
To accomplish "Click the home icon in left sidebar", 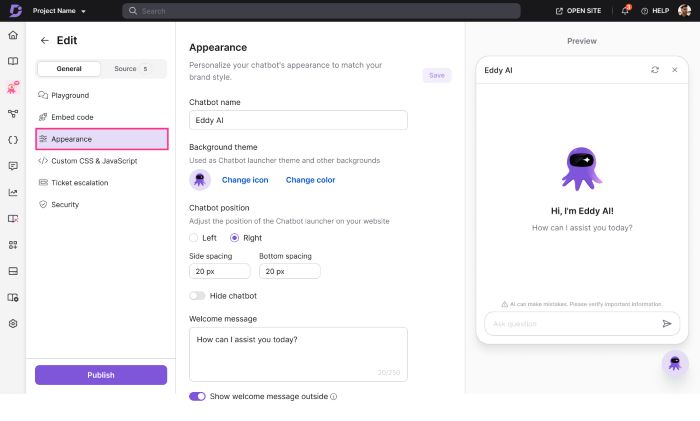I will point(13,35).
